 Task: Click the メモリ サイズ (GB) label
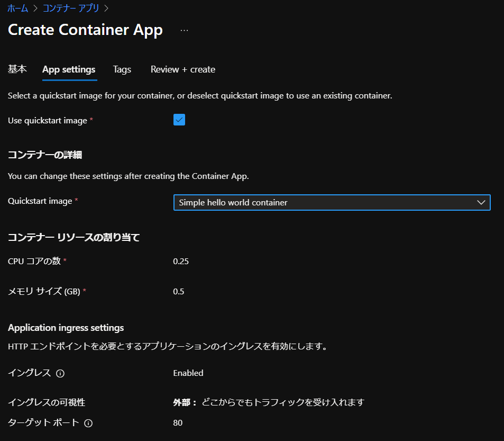click(44, 291)
